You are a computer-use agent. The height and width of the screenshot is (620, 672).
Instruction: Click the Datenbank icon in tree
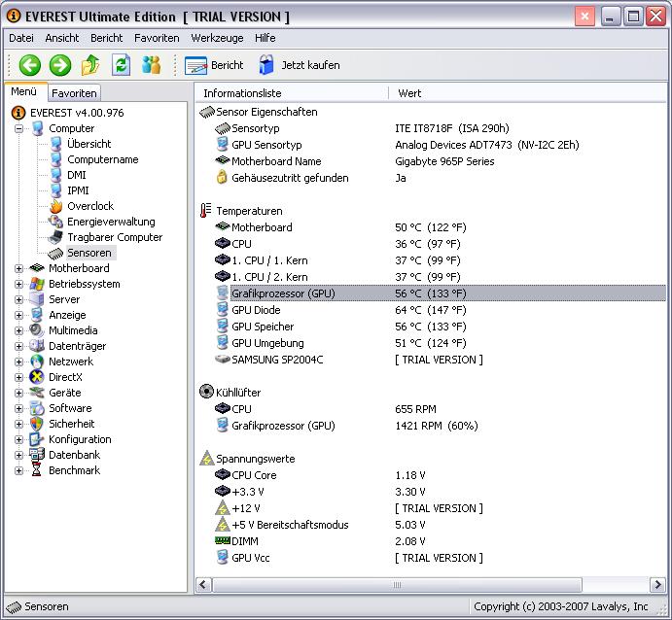pos(37,454)
